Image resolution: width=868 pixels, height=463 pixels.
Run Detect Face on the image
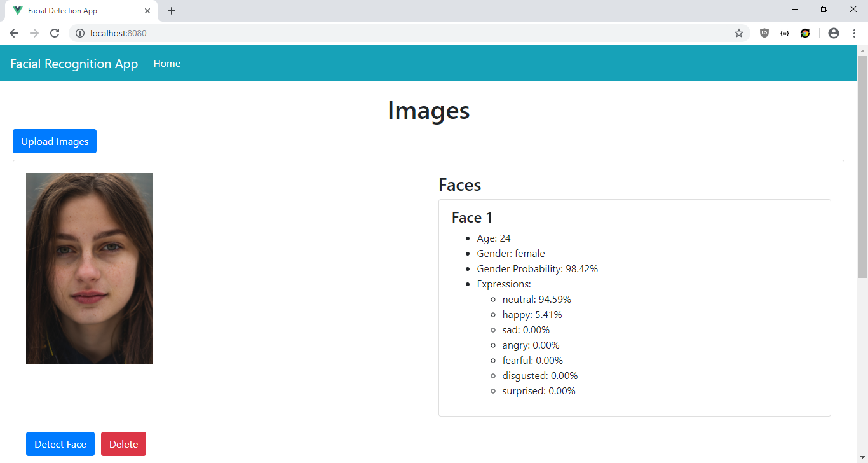click(x=60, y=444)
